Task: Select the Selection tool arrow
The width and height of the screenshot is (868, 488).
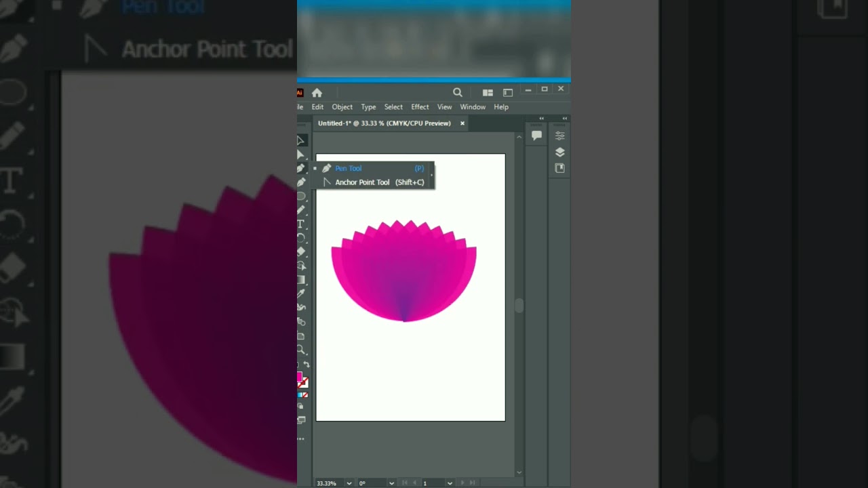Action: click(301, 140)
